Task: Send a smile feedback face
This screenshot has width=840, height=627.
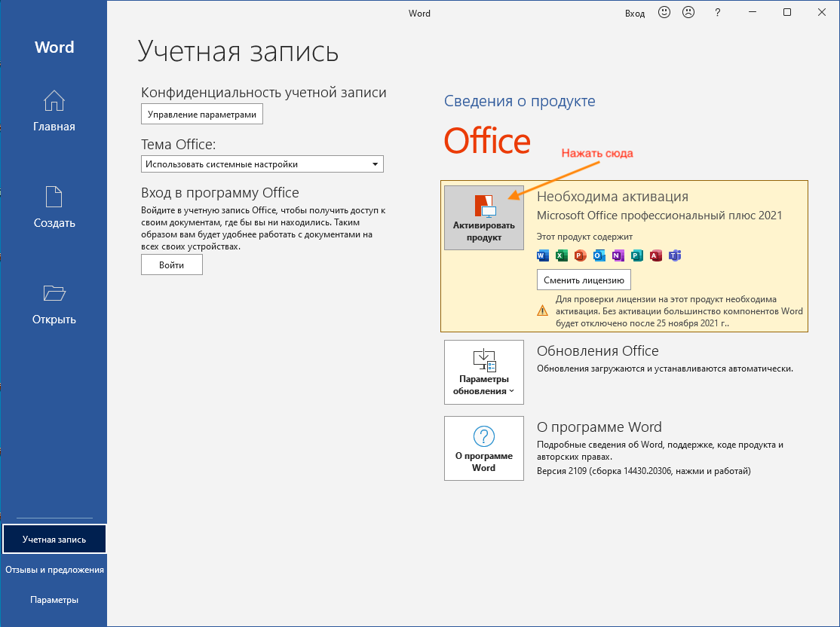Action: click(x=664, y=12)
